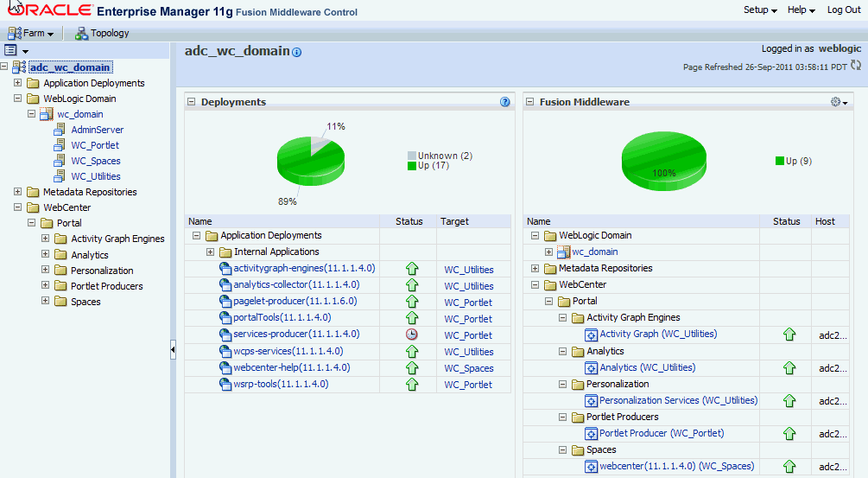Select WC_Utilities server in navigation tree

coord(96,176)
